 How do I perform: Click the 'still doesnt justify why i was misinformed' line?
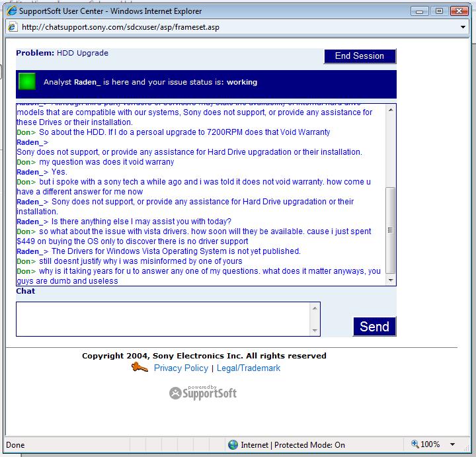[x=130, y=261]
